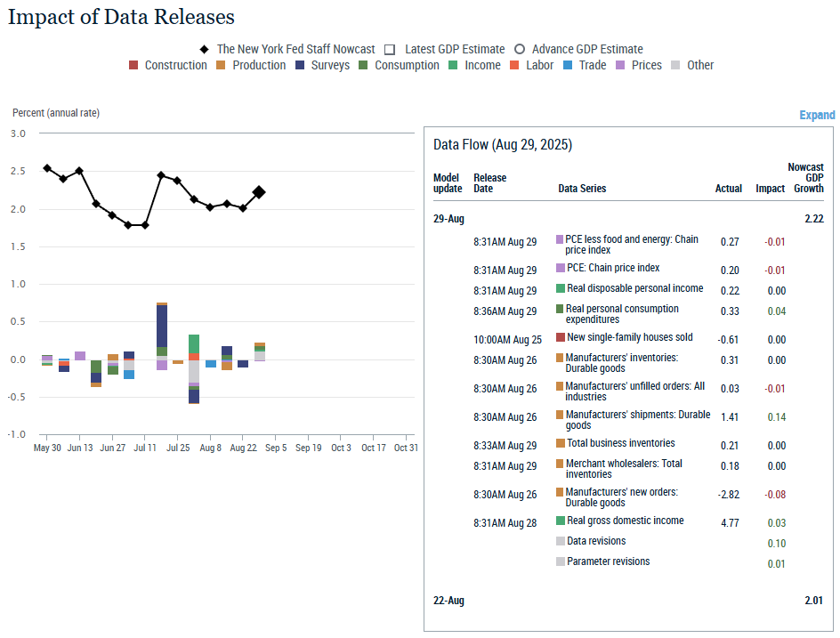Toggle the New York Fed Staff Nowcast series
The image size is (840, 638).
204,49
